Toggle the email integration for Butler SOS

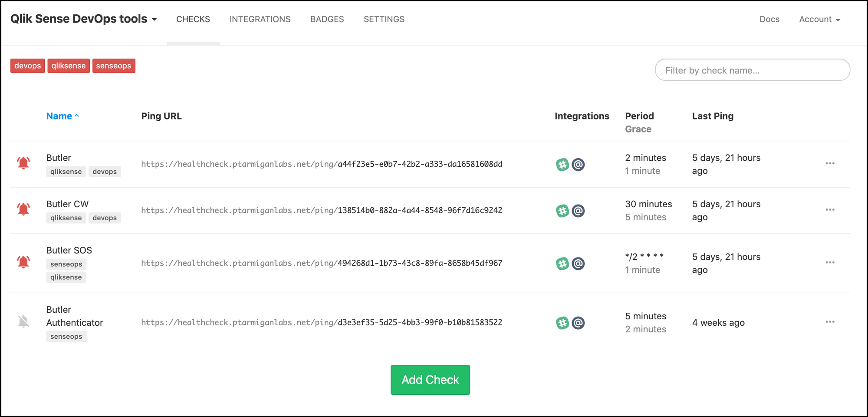pos(578,264)
